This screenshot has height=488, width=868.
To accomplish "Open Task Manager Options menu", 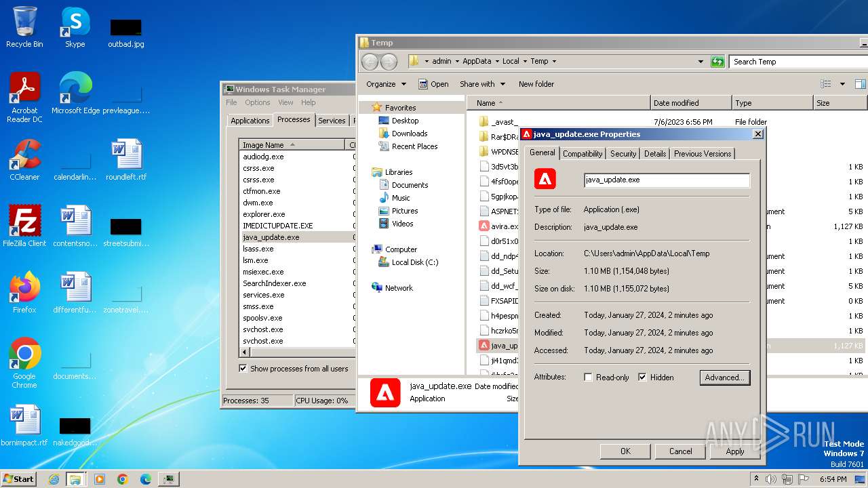I will (x=258, y=102).
